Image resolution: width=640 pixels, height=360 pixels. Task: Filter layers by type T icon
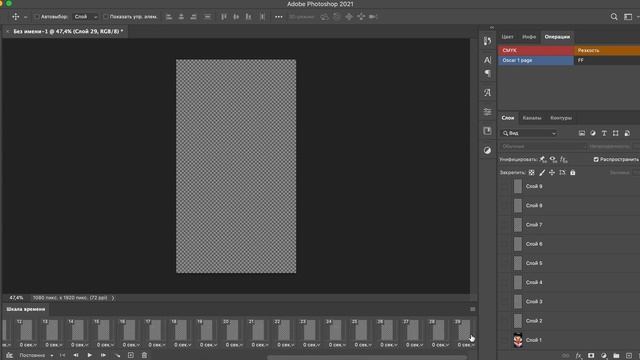pyautogui.click(x=604, y=133)
